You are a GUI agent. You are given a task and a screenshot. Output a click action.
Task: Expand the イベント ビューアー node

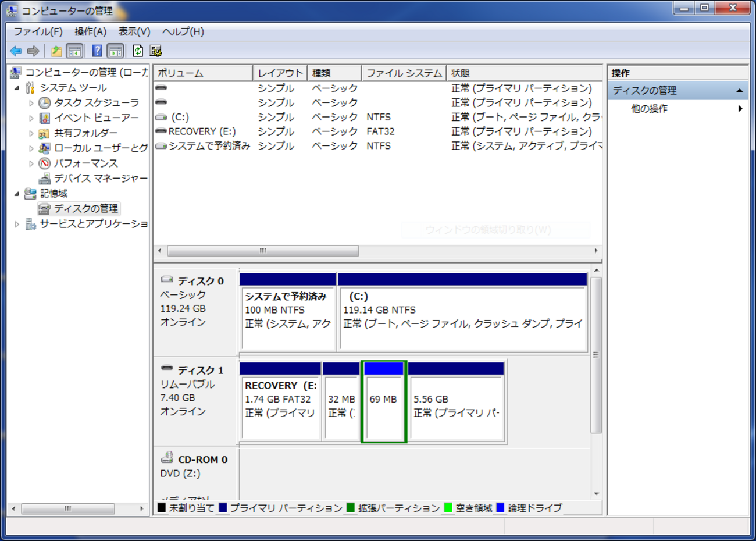(x=31, y=118)
